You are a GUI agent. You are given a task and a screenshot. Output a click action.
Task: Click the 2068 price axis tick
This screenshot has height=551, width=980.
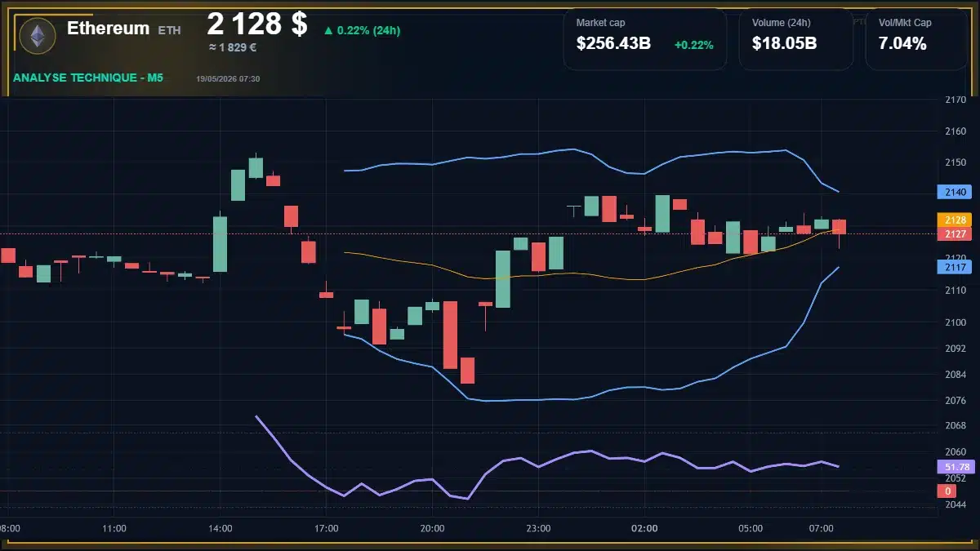955,426
